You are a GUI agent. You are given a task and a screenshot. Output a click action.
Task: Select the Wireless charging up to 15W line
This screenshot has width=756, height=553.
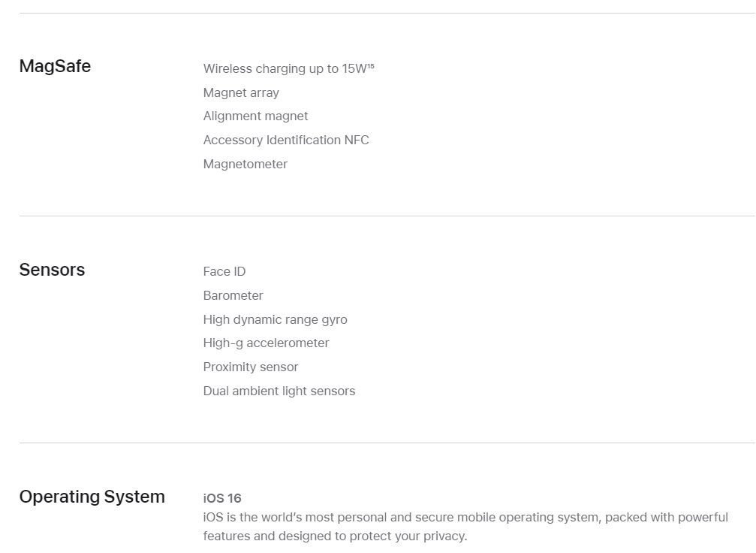pos(289,68)
